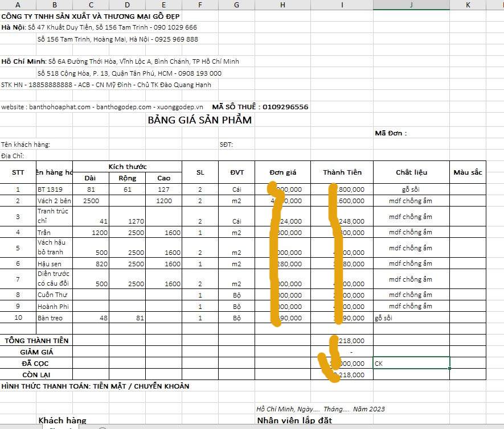Select the 'gỗ sồi' material cell in row BT 1319
The image size is (504, 429).
(411, 189)
